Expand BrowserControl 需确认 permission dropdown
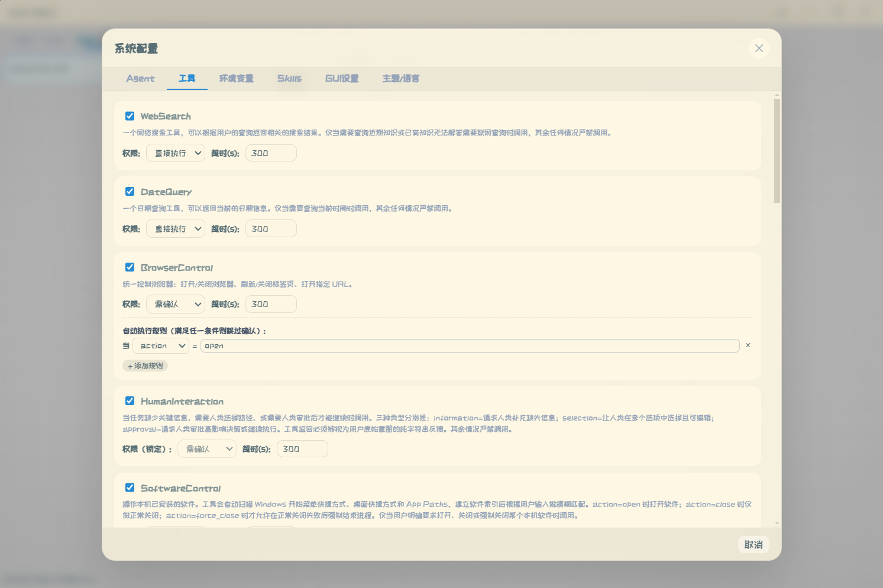The image size is (883, 588). tap(176, 304)
